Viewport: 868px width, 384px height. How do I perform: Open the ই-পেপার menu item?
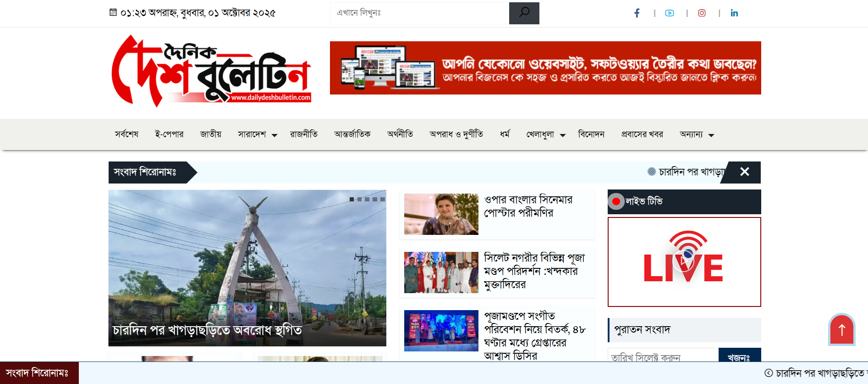tap(169, 134)
